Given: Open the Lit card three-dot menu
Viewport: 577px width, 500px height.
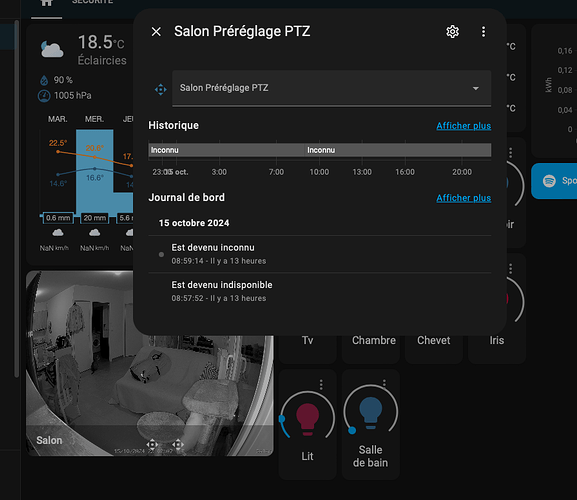Looking at the screenshot, I should (321, 384).
